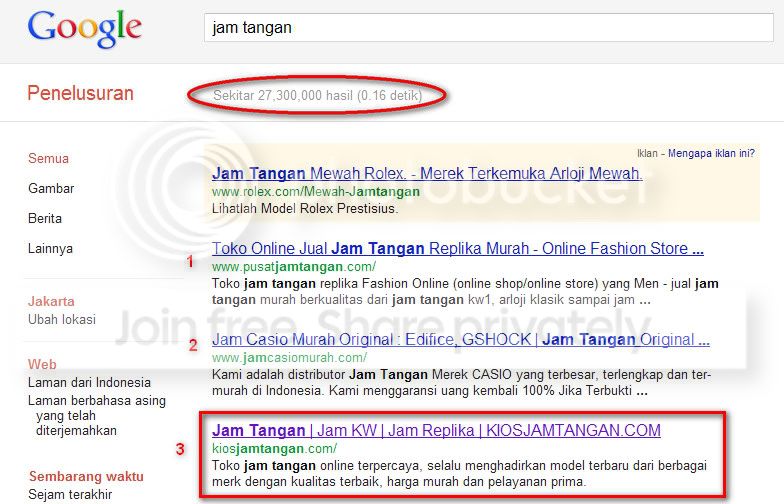Click the www.pusatjamtangan.com/ URL
The image size is (784, 504).
tap(294, 266)
